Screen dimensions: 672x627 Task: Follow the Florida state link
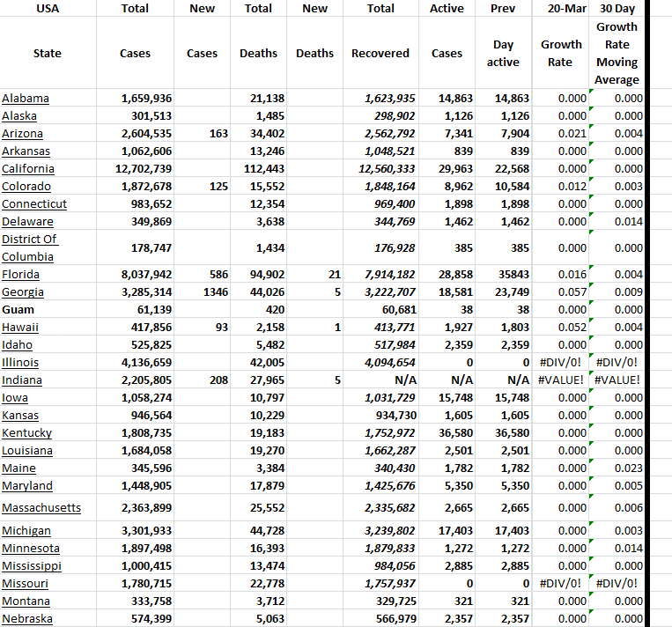pyautogui.click(x=21, y=275)
